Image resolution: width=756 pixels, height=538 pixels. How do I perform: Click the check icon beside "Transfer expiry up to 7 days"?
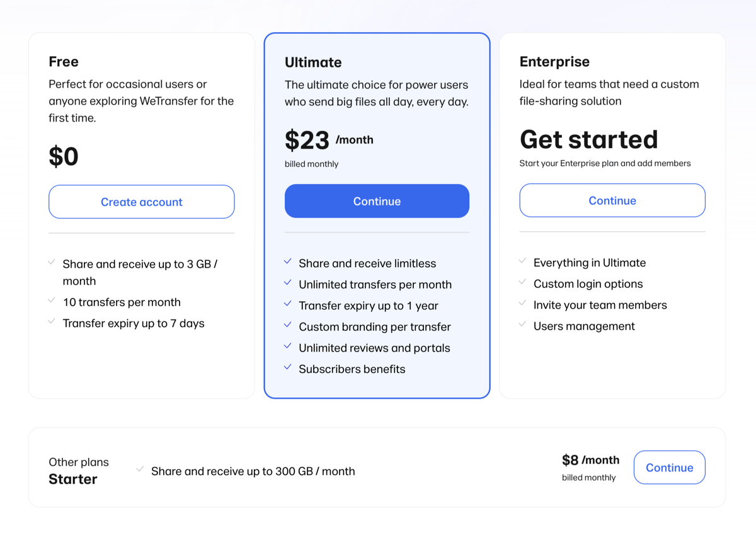click(52, 323)
